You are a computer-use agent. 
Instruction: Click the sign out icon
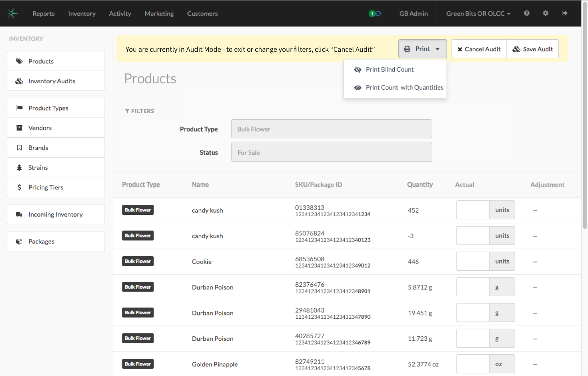click(564, 13)
